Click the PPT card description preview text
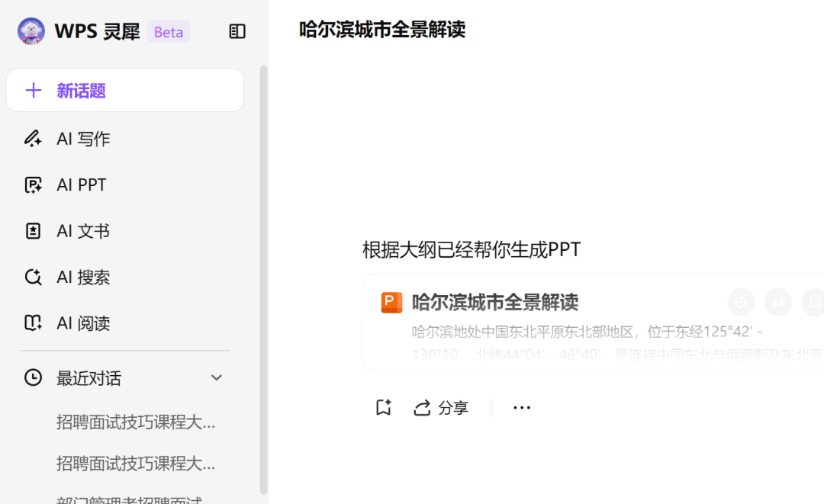The height and width of the screenshot is (504, 824). (x=617, y=342)
